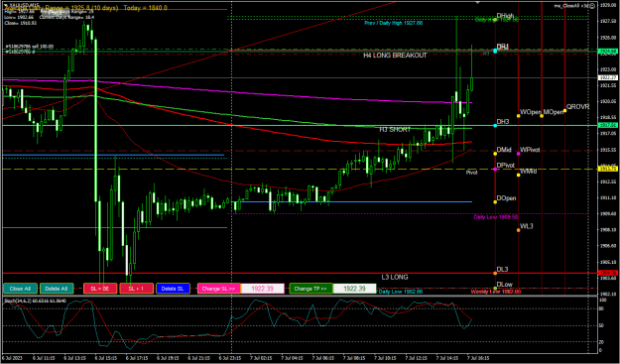Screen dimensions: 620x364
Task: Click the green 1924.68 price tag on the axis
Action: click(x=608, y=52)
